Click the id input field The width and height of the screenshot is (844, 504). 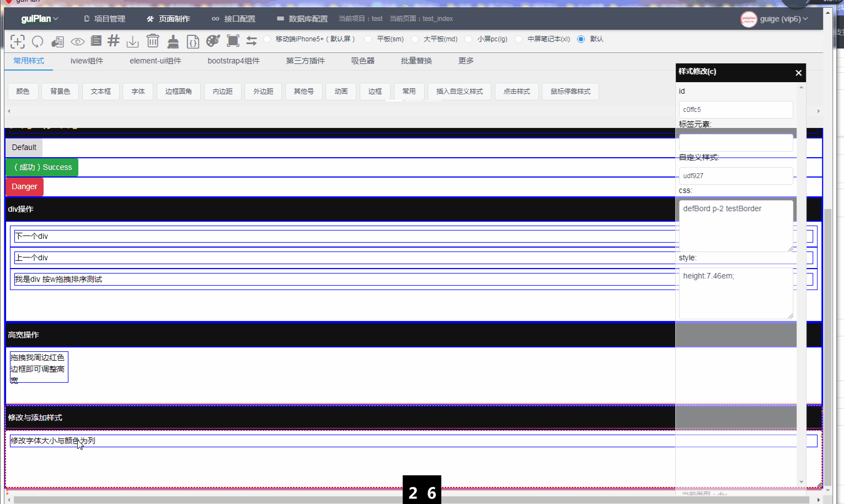coord(736,110)
